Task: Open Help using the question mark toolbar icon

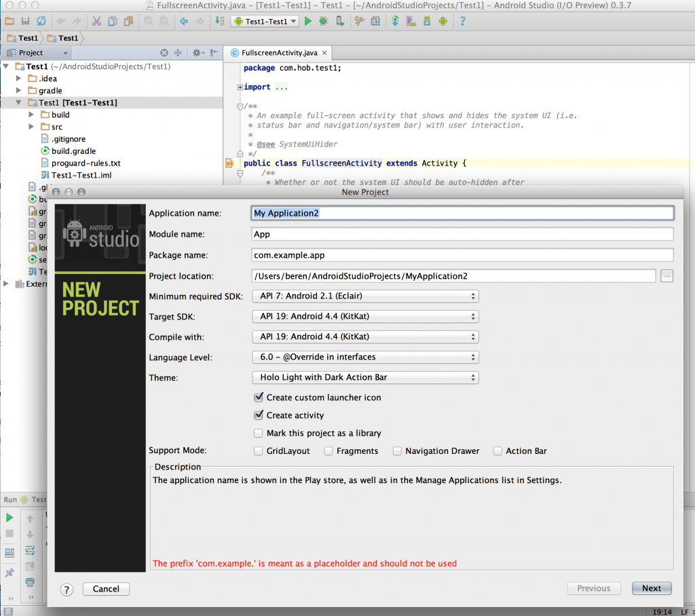Action: pos(463,21)
